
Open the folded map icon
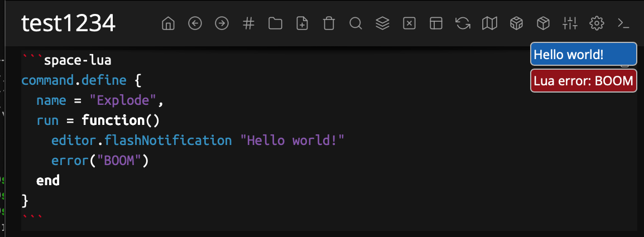tap(489, 23)
